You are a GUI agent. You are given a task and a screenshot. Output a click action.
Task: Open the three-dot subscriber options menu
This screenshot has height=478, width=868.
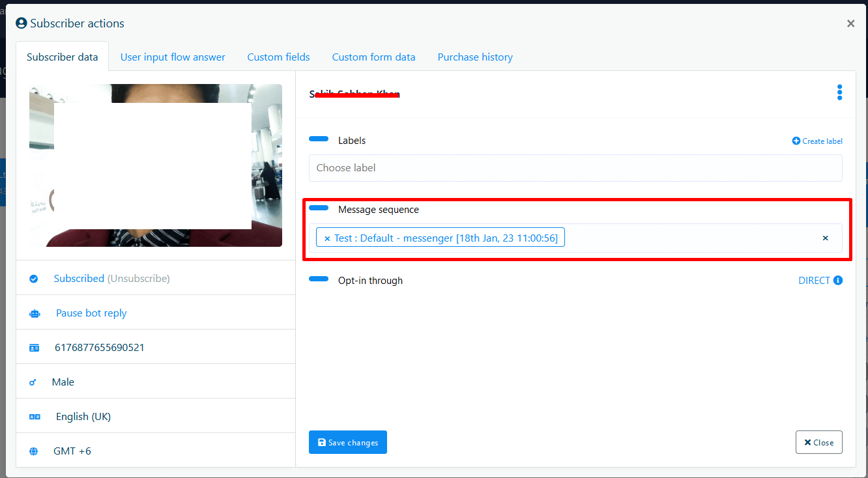[x=839, y=92]
